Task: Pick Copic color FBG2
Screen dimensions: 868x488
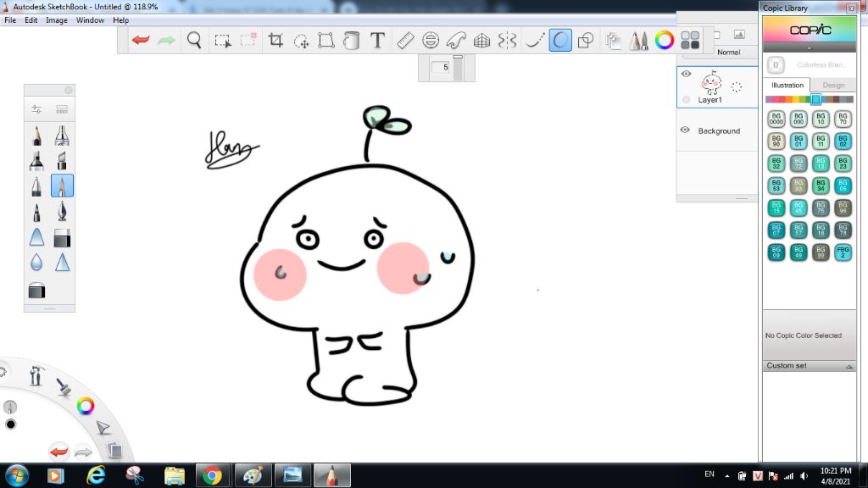Action: coord(843,252)
